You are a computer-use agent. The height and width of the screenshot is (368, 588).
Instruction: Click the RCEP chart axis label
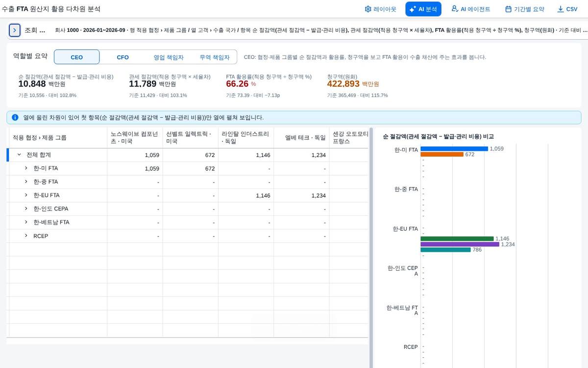411,347
